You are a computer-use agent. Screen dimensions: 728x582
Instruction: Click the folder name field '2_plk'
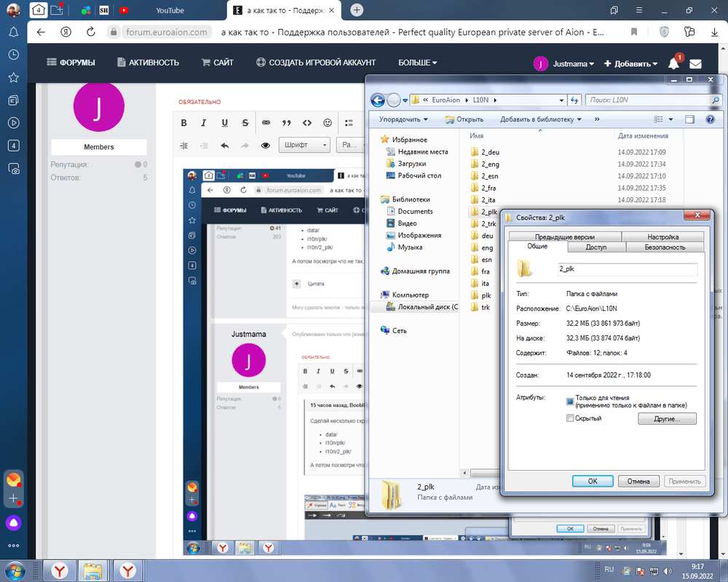(x=626, y=269)
